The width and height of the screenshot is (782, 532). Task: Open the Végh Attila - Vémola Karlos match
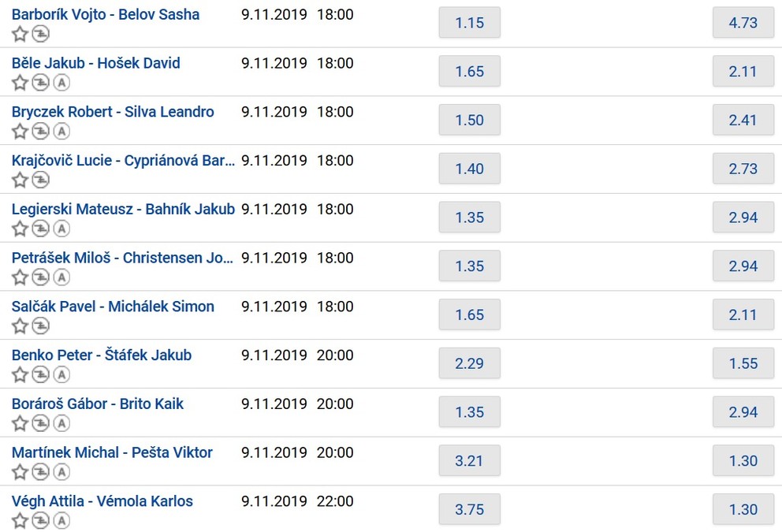[102, 501]
